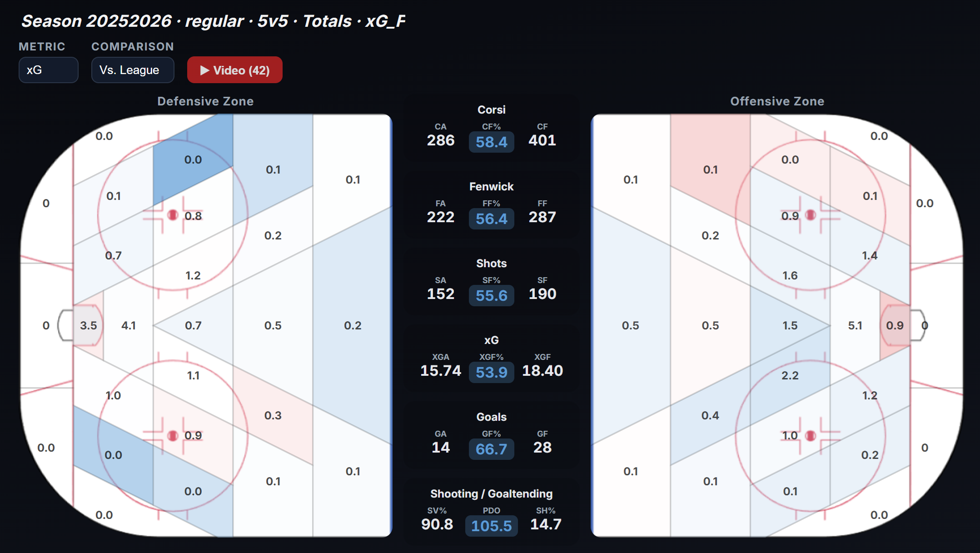
Task: Click the defensive zone goal net
Action: tap(65, 325)
